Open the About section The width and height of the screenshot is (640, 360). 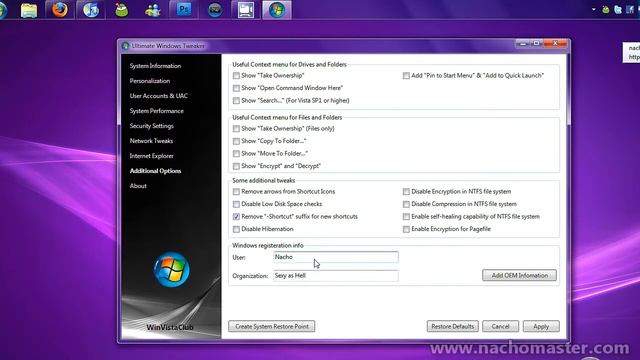click(x=138, y=186)
